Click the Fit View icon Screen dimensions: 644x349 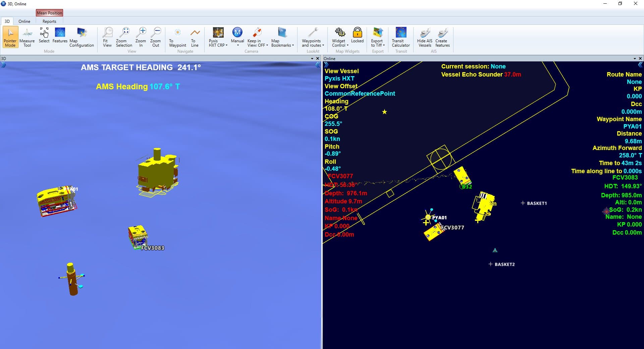107,37
